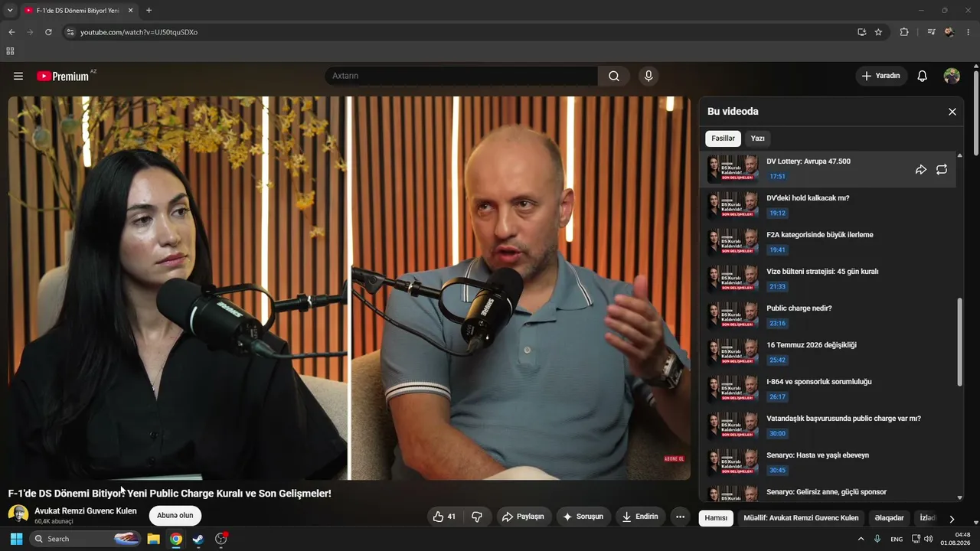980x551 pixels.
Task: Open the Windows Start menu
Action: [16, 539]
